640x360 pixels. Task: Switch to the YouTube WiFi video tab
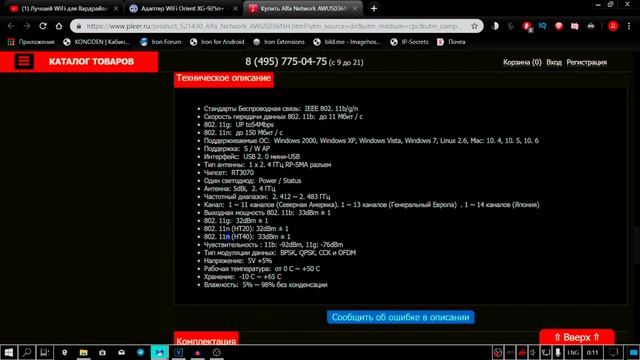pos(63,9)
